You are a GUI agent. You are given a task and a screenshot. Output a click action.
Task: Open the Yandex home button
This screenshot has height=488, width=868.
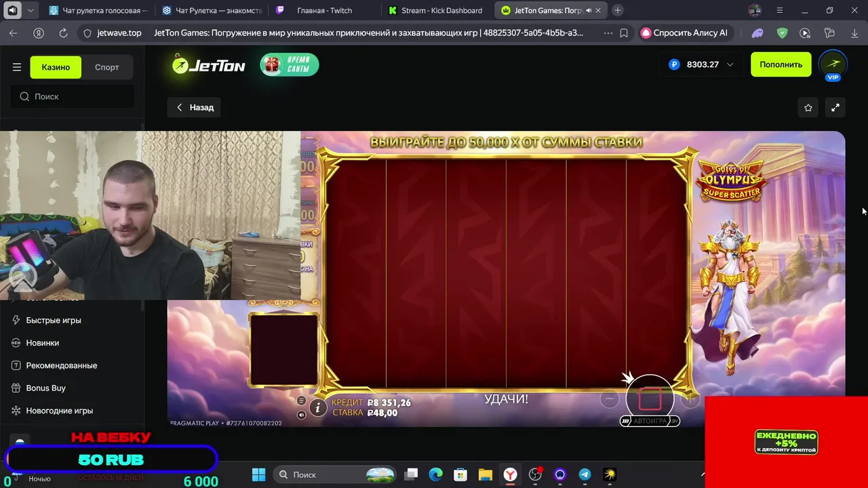pyautogui.click(x=39, y=33)
